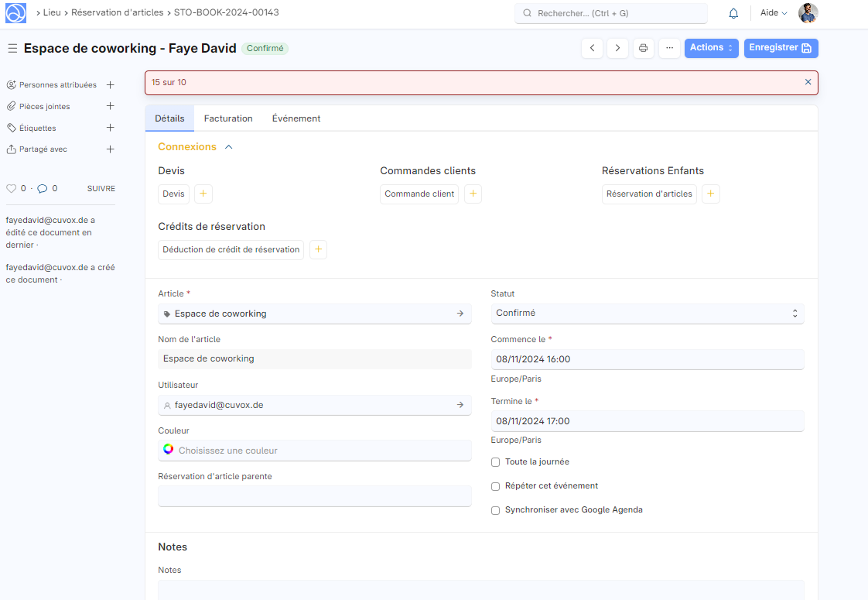Dismiss the '15 sur 10' alert
The width and height of the screenshot is (868, 600).
pyautogui.click(x=808, y=82)
